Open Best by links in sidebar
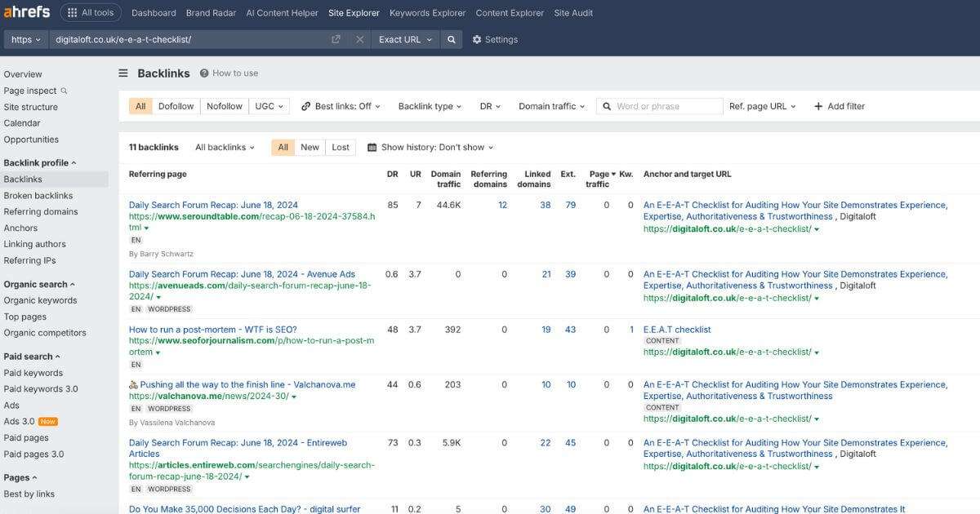 [x=29, y=494]
